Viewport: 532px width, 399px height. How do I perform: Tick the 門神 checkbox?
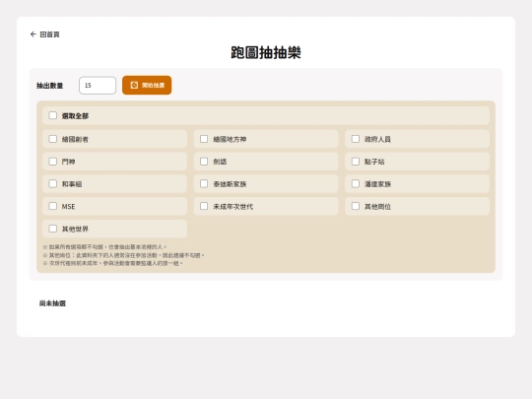pyautogui.click(x=53, y=162)
